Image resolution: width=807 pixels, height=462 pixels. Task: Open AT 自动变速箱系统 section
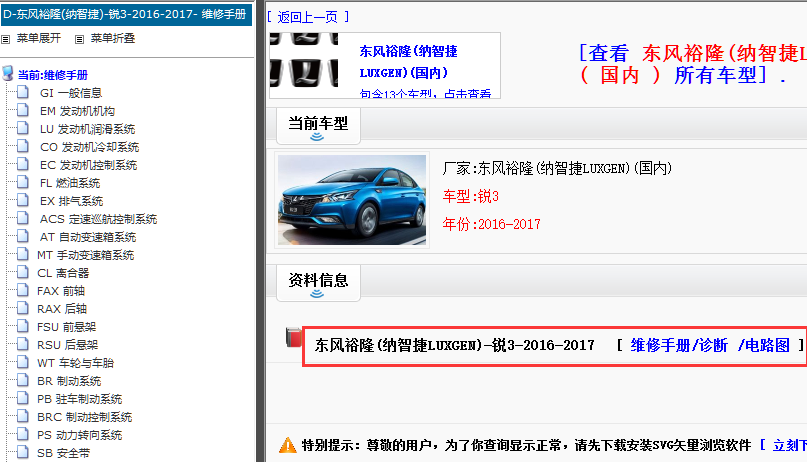click(x=88, y=237)
